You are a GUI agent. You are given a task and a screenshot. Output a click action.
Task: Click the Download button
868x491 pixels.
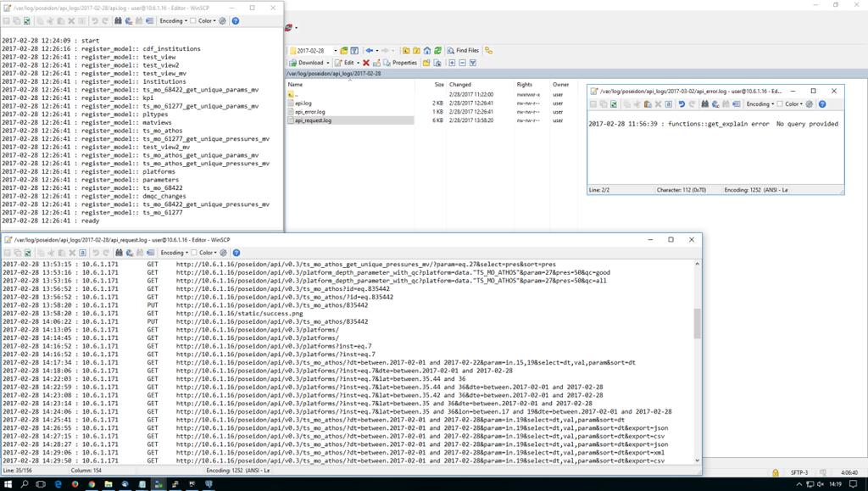[307, 63]
